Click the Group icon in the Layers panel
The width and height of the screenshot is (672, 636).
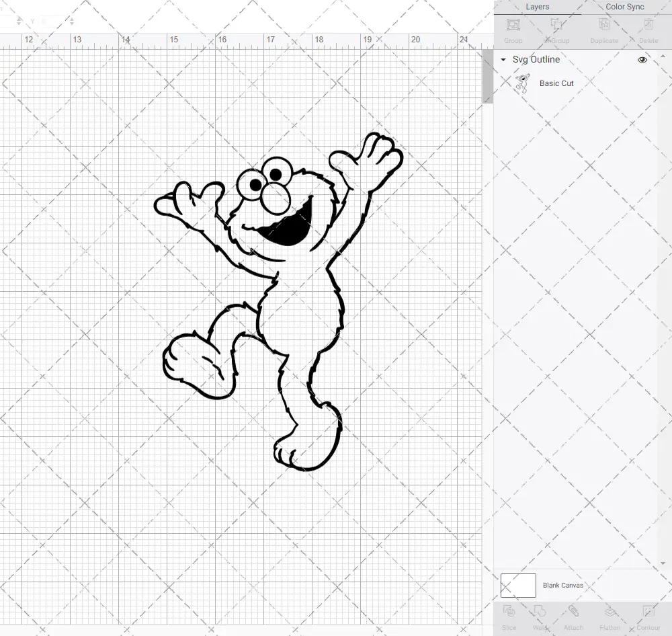513,30
